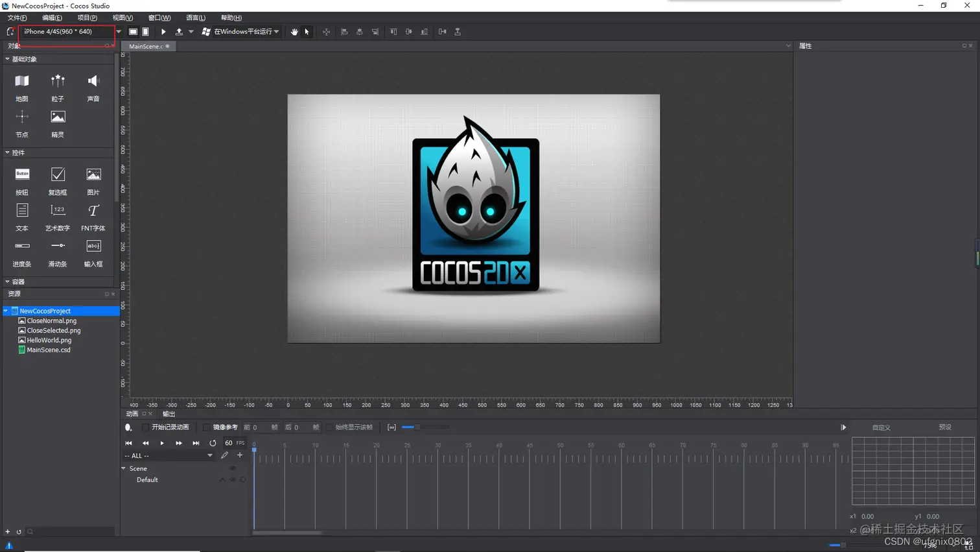This screenshot has width=980, height=552.
Task: Click the 自定义 curve button
Action: point(881,427)
